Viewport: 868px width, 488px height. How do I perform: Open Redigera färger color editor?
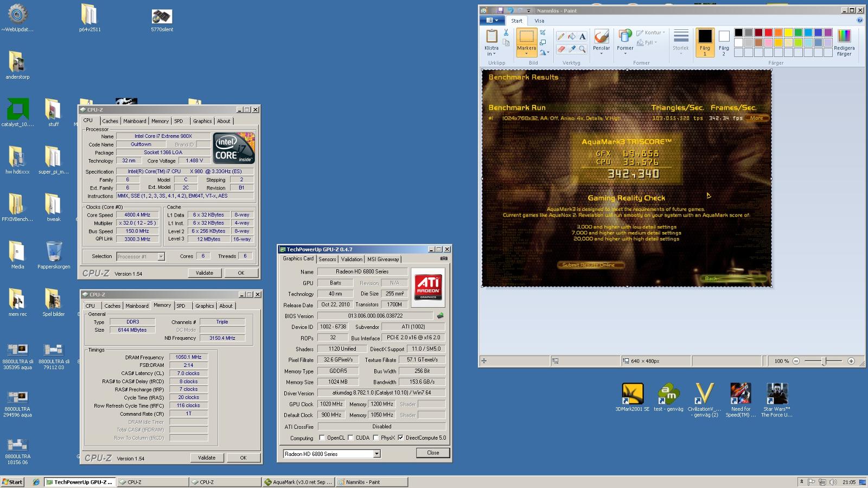[844, 43]
